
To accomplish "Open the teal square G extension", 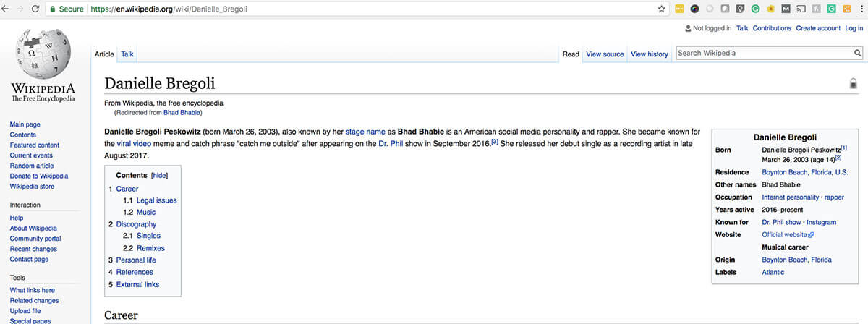I will point(832,9).
